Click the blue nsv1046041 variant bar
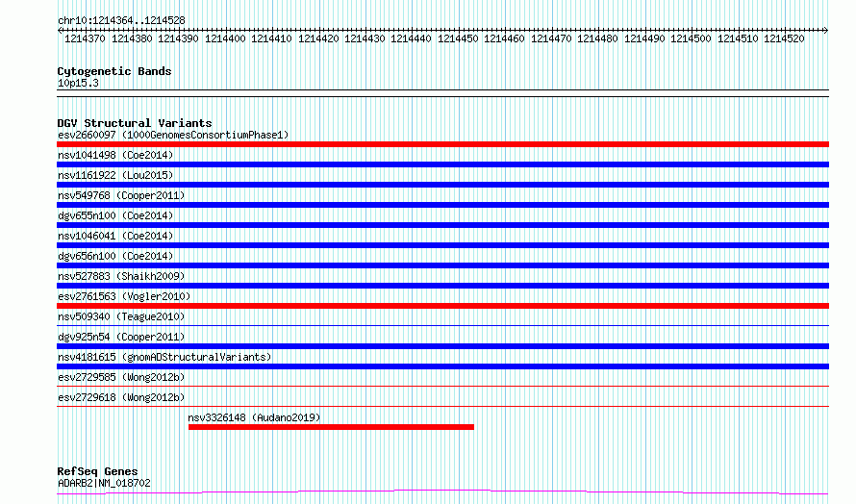 [442, 245]
